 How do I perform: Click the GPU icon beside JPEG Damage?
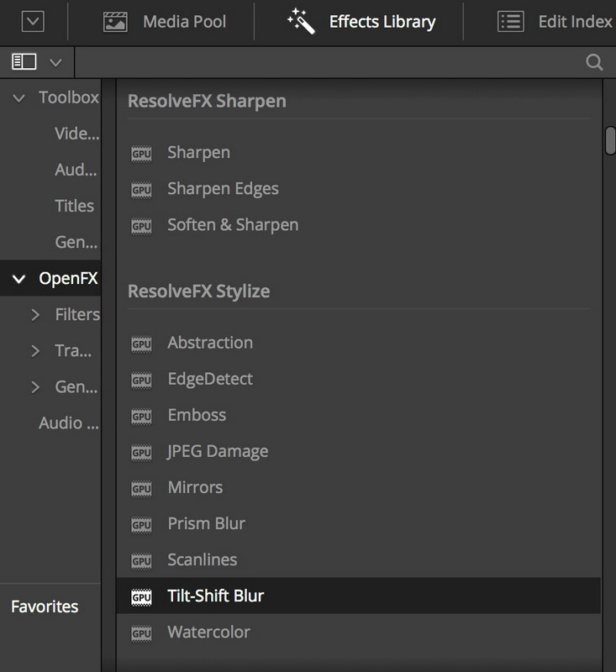(x=141, y=452)
